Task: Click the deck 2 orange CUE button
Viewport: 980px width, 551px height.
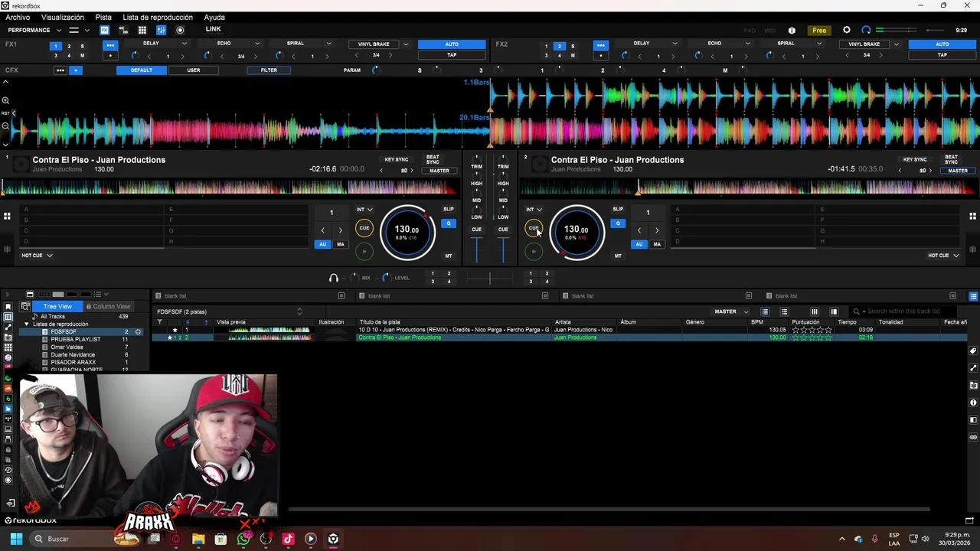Action: [x=534, y=228]
